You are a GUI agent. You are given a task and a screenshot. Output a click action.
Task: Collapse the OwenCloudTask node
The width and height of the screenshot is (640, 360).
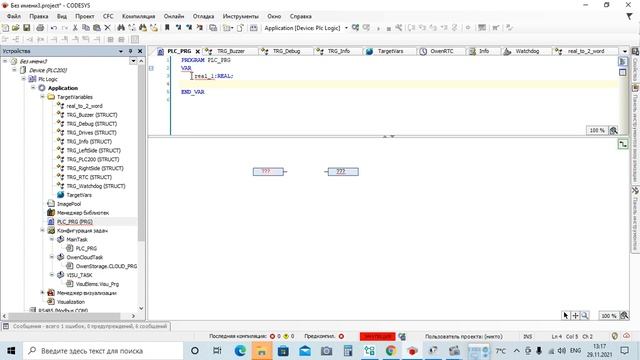[52, 257]
